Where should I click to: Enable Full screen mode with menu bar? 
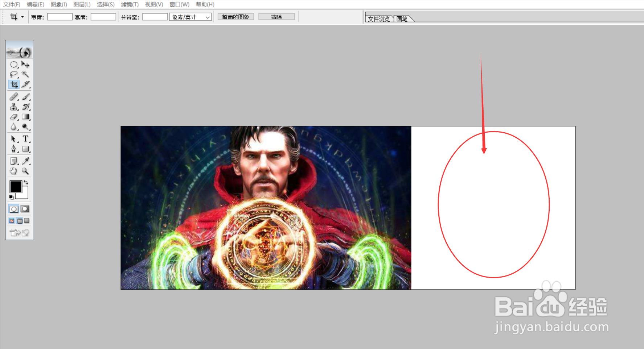click(20, 221)
